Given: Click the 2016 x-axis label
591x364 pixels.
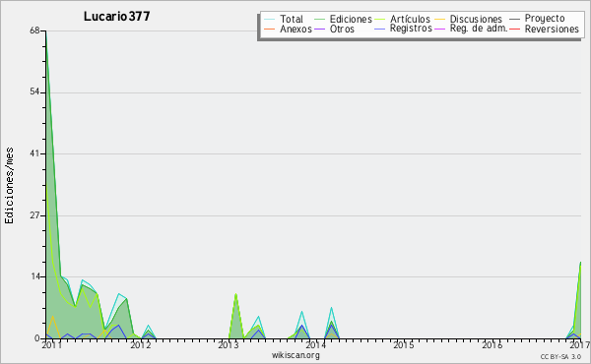Looking at the screenshot, I should [x=492, y=344].
